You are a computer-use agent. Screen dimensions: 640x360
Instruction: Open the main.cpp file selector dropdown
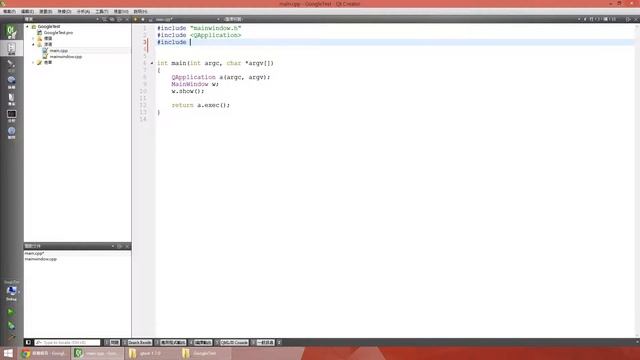[187, 19]
